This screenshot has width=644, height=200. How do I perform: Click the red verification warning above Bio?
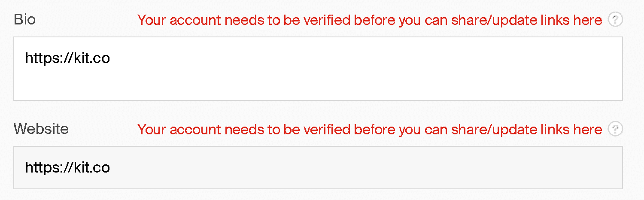369,20
